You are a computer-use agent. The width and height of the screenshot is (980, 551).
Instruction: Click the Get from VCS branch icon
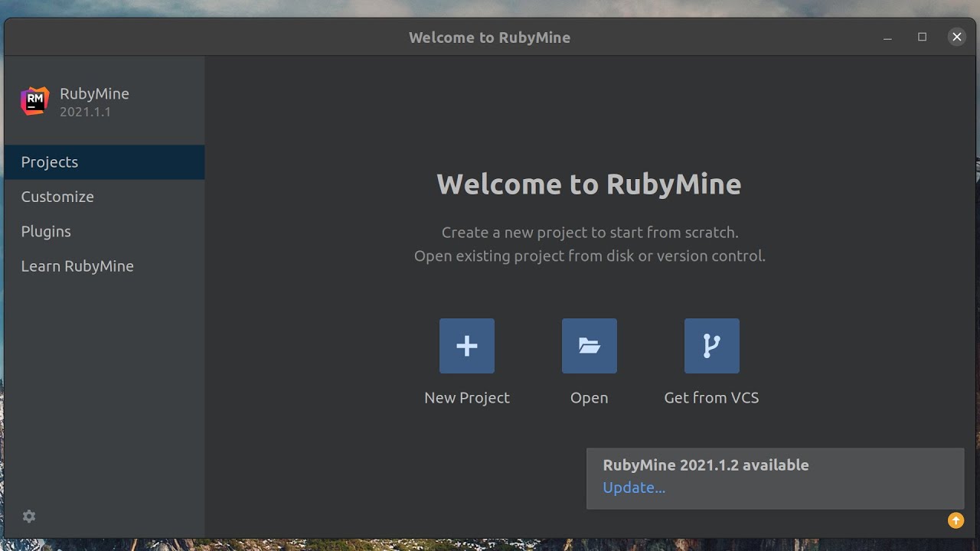click(x=712, y=346)
